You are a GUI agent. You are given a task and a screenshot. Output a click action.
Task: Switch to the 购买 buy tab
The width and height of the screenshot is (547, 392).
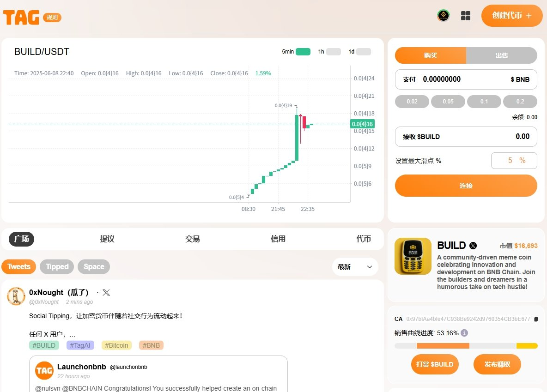click(431, 55)
